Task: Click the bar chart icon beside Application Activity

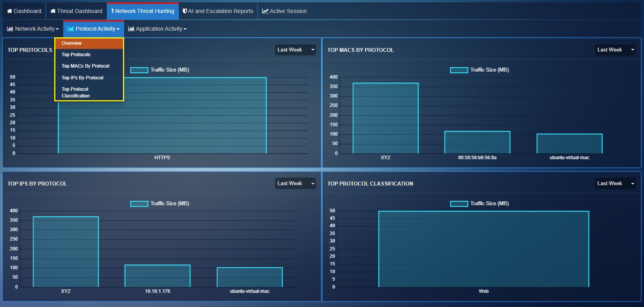Action: coord(131,29)
